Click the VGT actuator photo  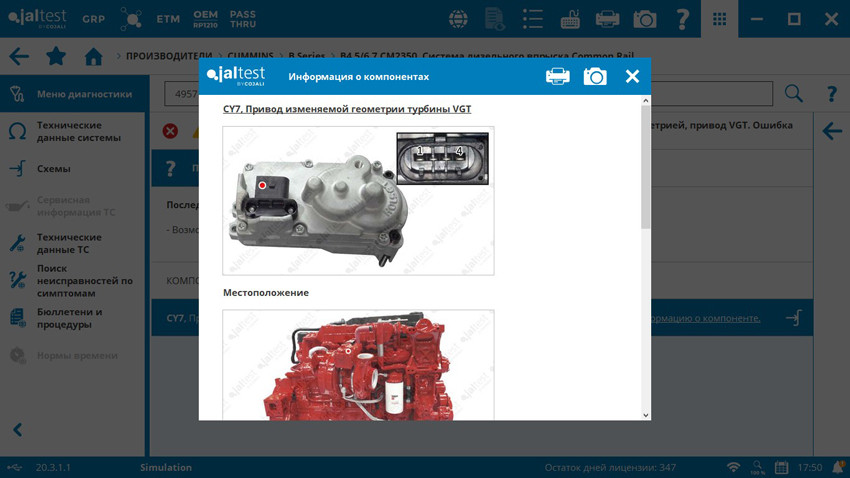pyautogui.click(x=358, y=201)
